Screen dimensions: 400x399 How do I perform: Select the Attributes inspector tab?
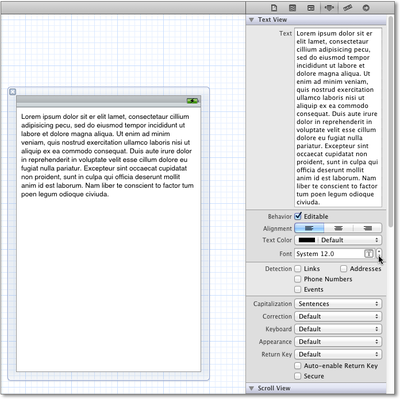tap(329, 8)
